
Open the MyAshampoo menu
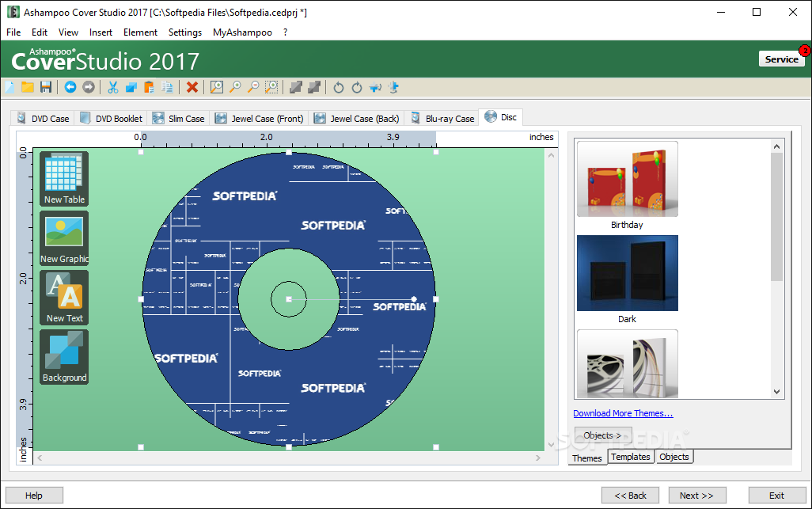point(242,32)
